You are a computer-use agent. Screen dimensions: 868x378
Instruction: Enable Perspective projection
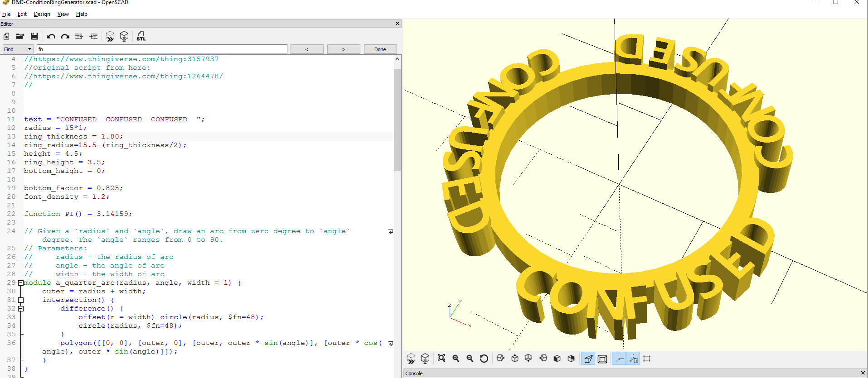pyautogui.click(x=588, y=359)
